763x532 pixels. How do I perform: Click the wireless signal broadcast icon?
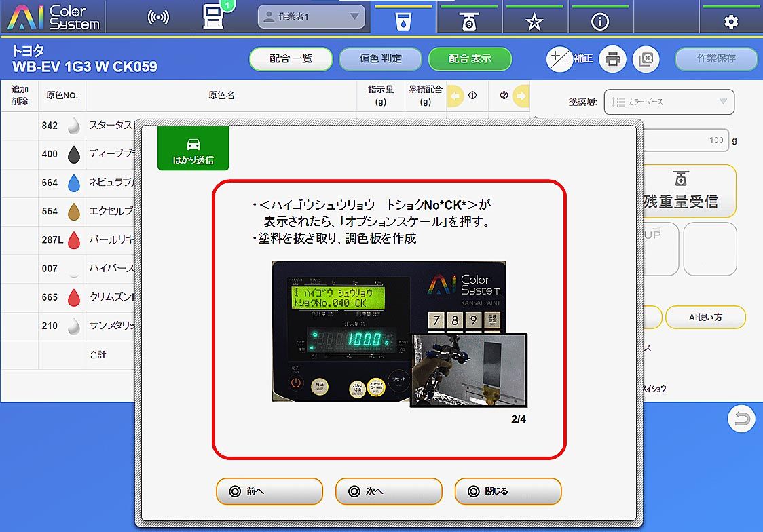click(x=158, y=18)
